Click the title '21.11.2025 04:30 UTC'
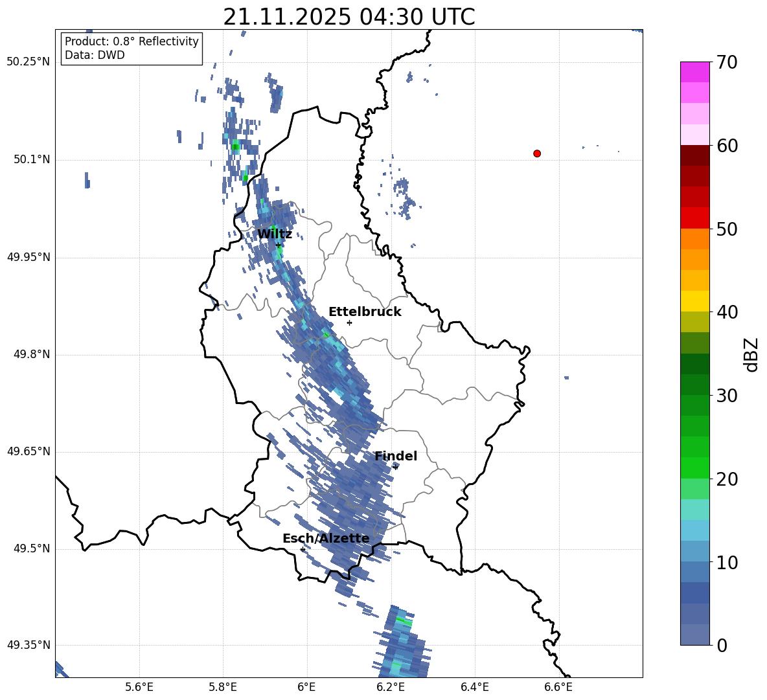 (x=349, y=17)
